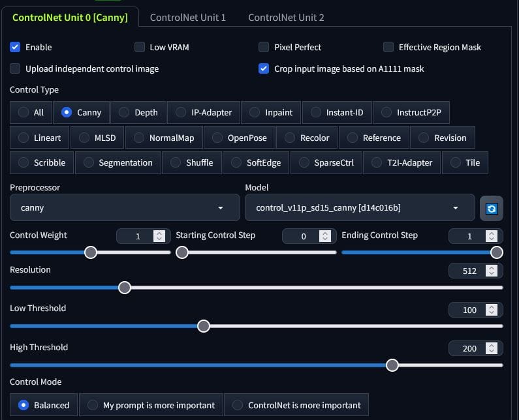Select the Shuffle control type

tap(192, 162)
